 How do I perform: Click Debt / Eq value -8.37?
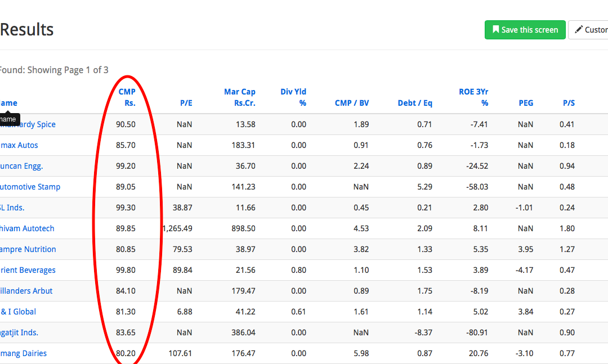[x=423, y=332]
